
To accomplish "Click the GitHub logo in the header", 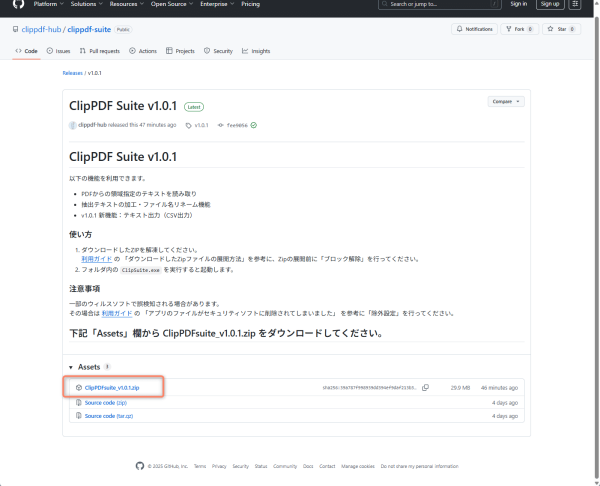I will coord(18,4).
